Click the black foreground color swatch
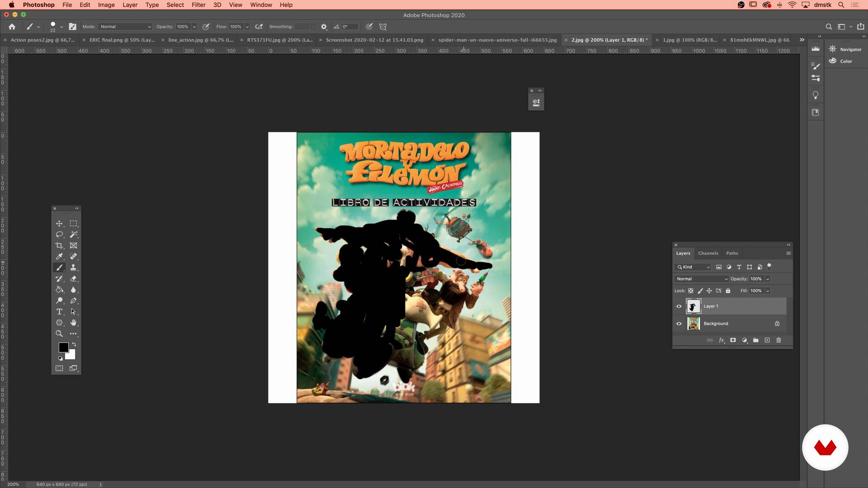 click(63, 347)
